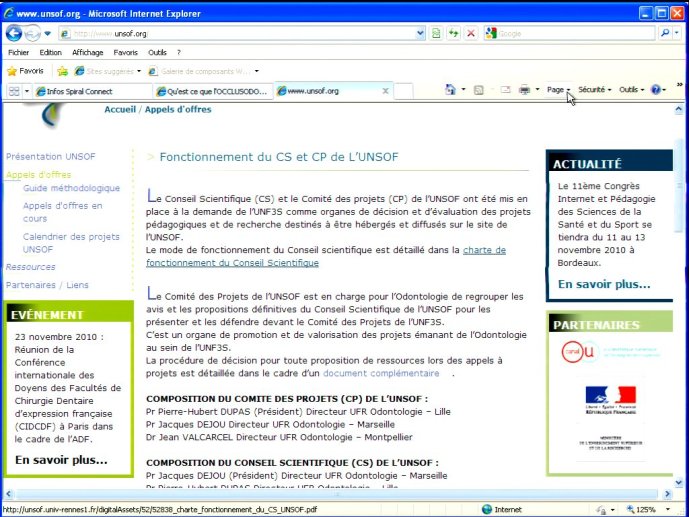
Task: Click the compatibility view icon
Action: 436,33
